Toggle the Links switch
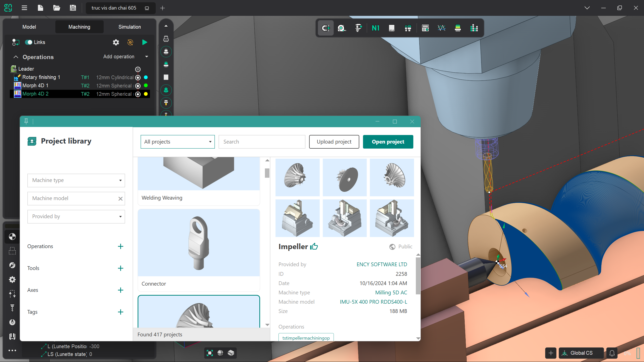The image size is (644, 362). coord(29,42)
